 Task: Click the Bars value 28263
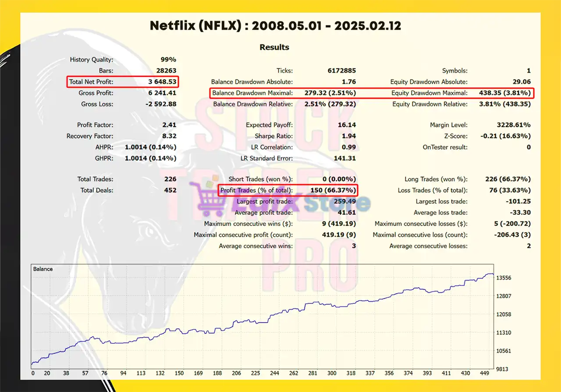pyautogui.click(x=166, y=71)
